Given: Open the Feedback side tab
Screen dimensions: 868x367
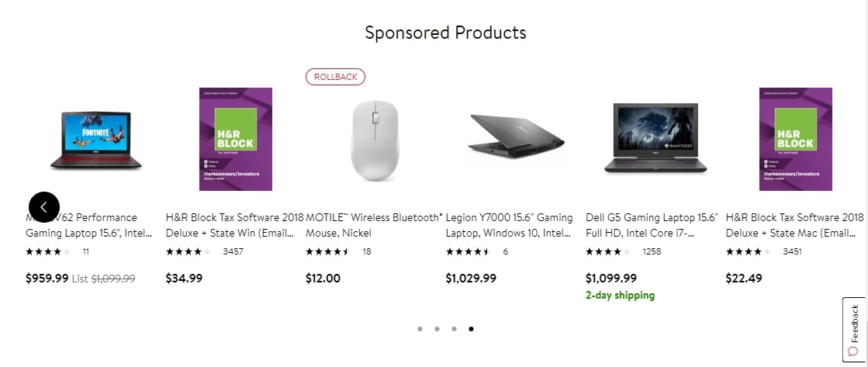Looking at the screenshot, I should [854, 330].
